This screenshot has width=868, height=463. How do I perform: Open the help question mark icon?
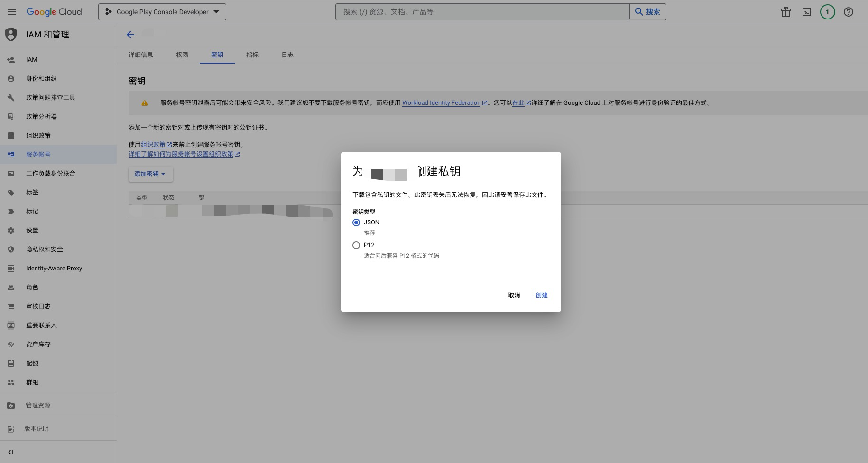point(849,12)
